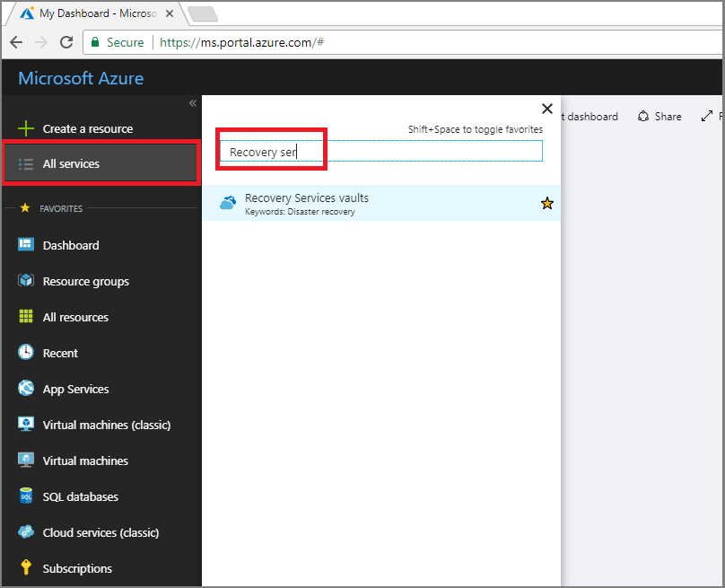Click the Create a resource plus icon
Image resolution: width=725 pixels, height=588 pixels.
point(27,128)
